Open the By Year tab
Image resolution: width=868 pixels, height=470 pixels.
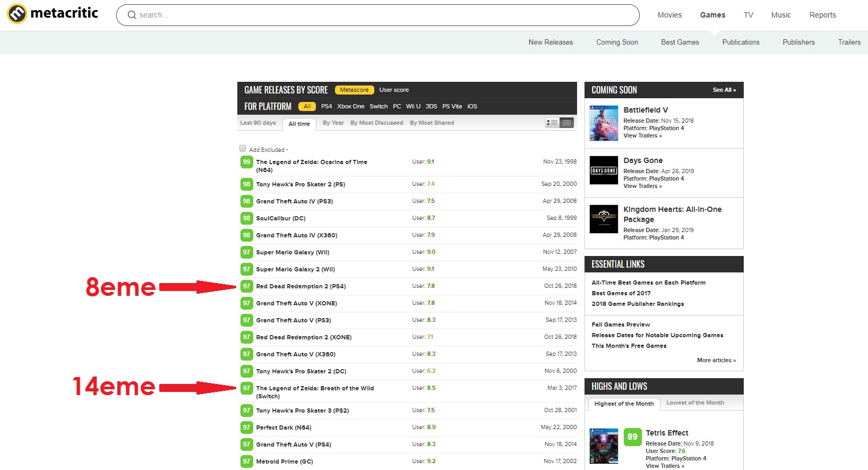333,123
